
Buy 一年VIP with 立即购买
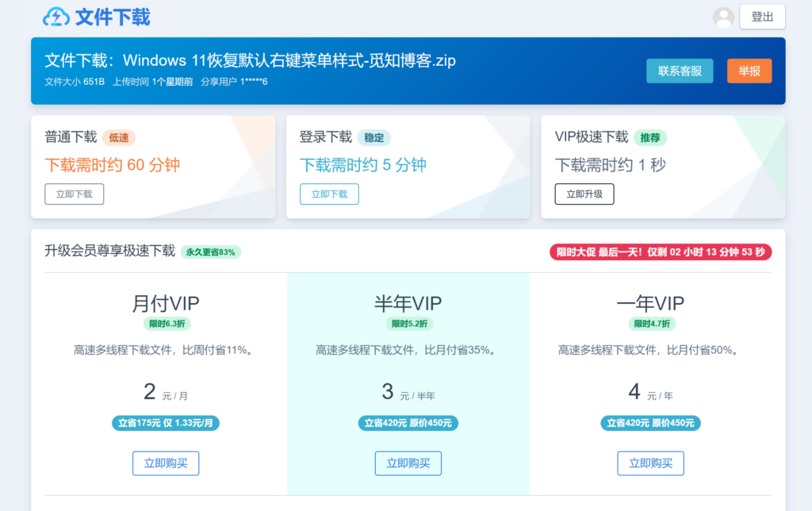click(x=650, y=463)
